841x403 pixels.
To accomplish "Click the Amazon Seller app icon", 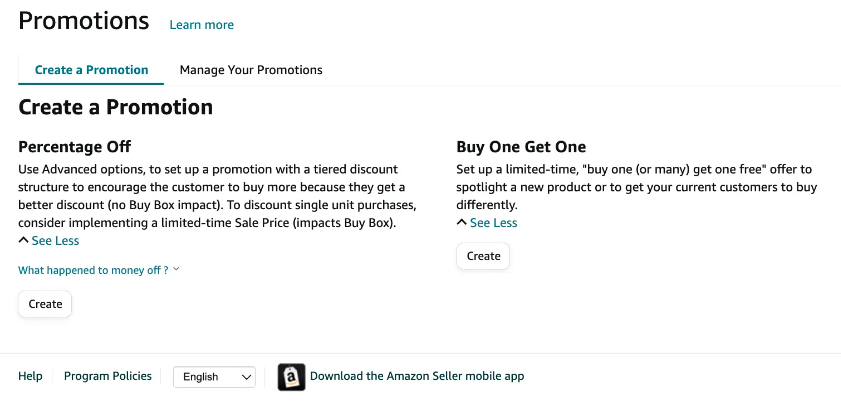I will point(291,377).
